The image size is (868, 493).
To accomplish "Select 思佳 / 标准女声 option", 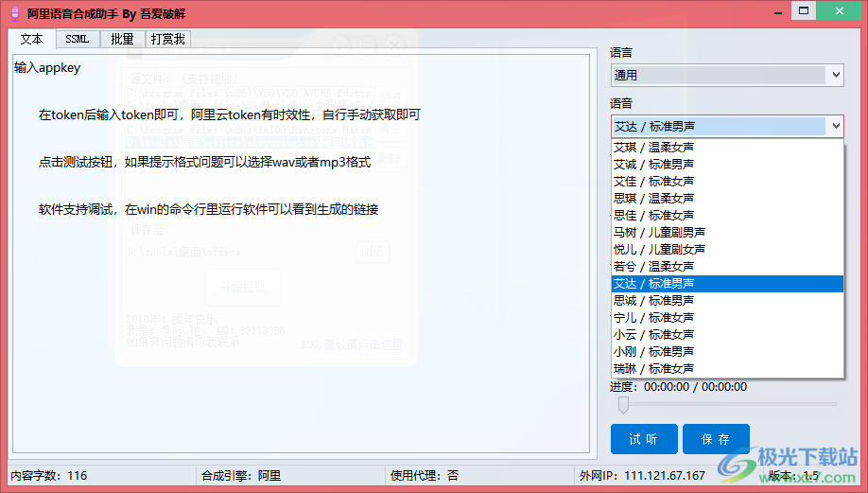I will 727,216.
